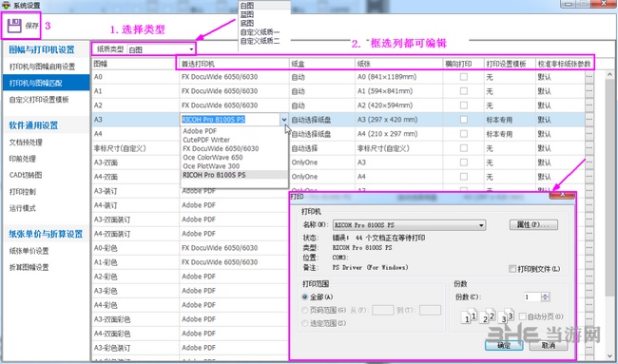Click the 纸张 column header

[398, 64]
